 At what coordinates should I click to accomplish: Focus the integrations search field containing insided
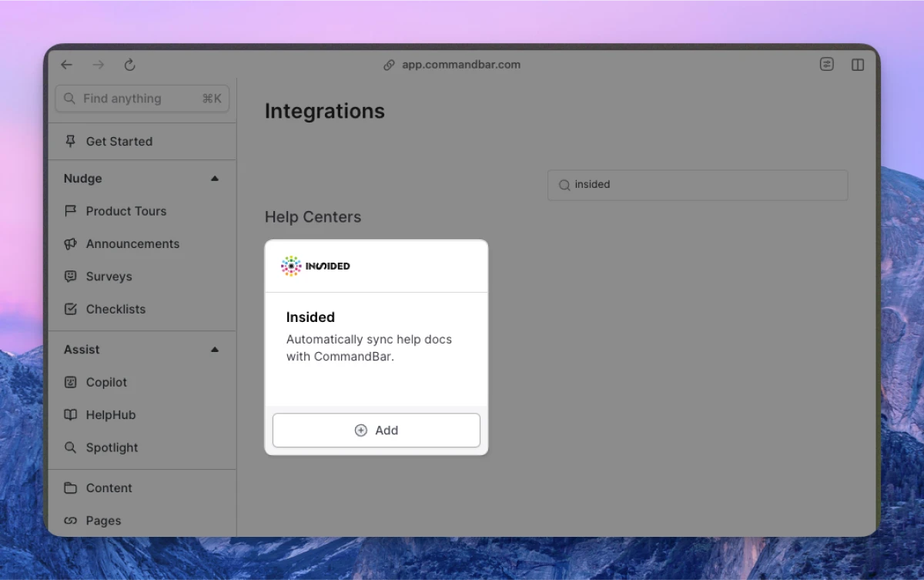tap(698, 185)
